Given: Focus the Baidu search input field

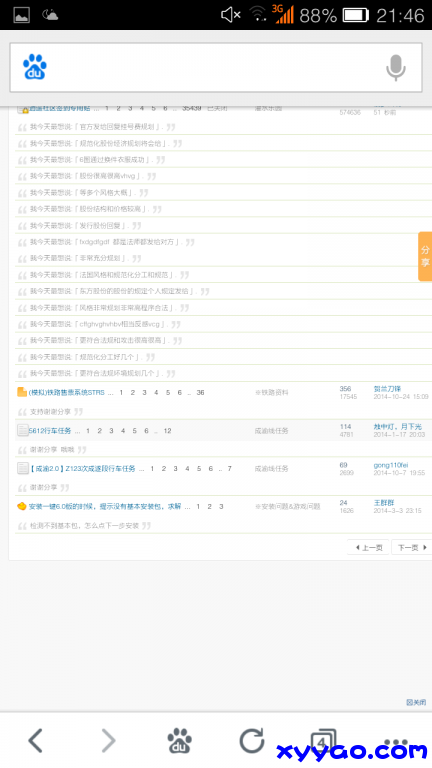Looking at the screenshot, I should point(216,68).
